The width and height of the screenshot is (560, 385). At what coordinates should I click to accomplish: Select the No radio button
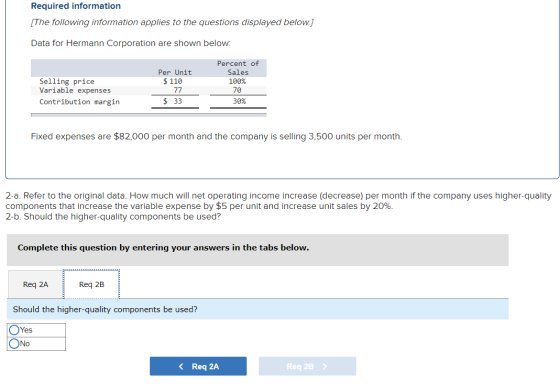pyautogui.click(x=14, y=344)
